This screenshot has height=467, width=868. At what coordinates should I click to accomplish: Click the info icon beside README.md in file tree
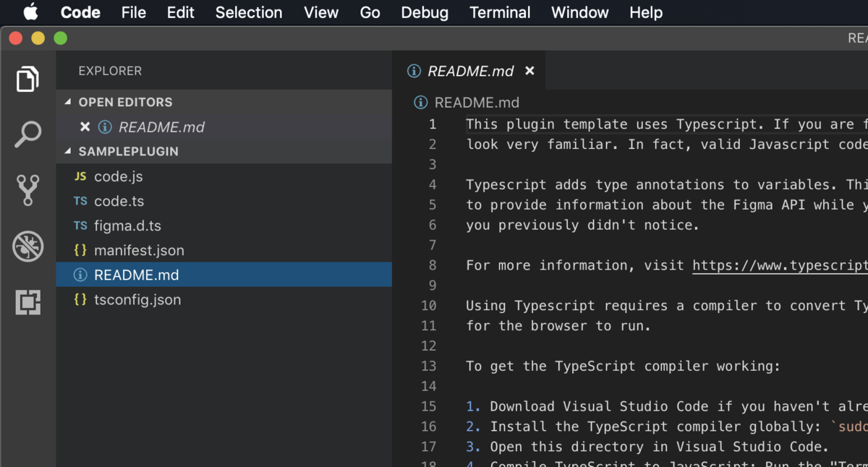(x=80, y=275)
